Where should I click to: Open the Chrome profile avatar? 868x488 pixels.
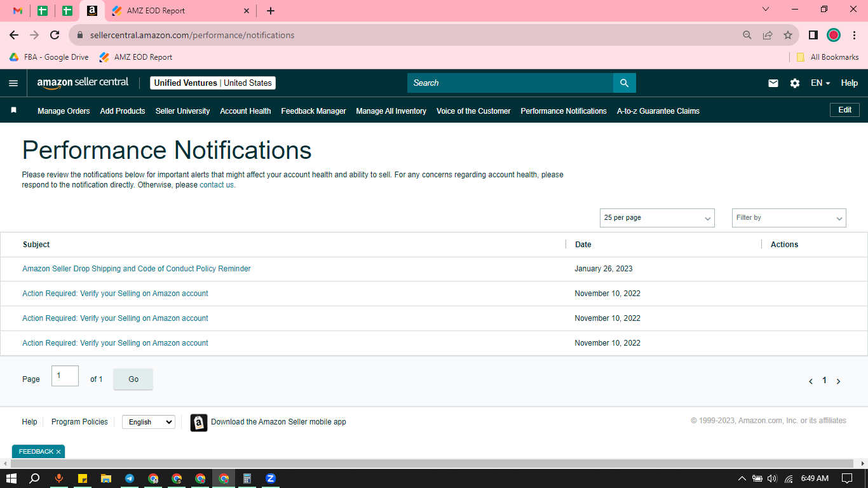pos(834,35)
